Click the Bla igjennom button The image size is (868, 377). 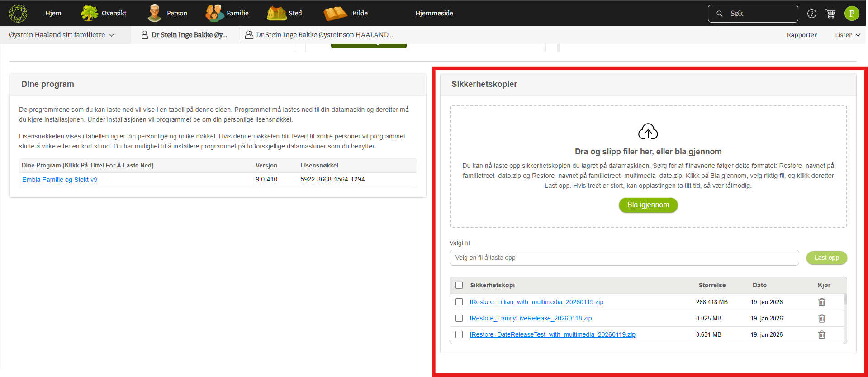pos(648,205)
